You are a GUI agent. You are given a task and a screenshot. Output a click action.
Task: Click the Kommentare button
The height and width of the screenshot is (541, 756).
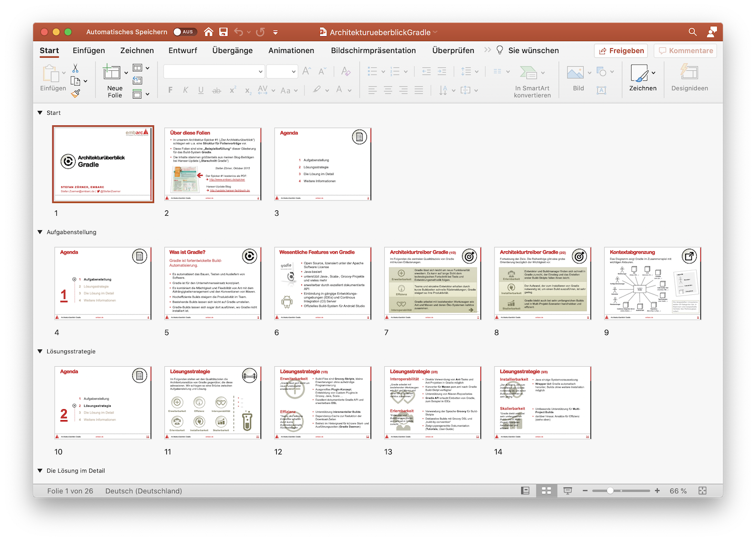pos(685,50)
